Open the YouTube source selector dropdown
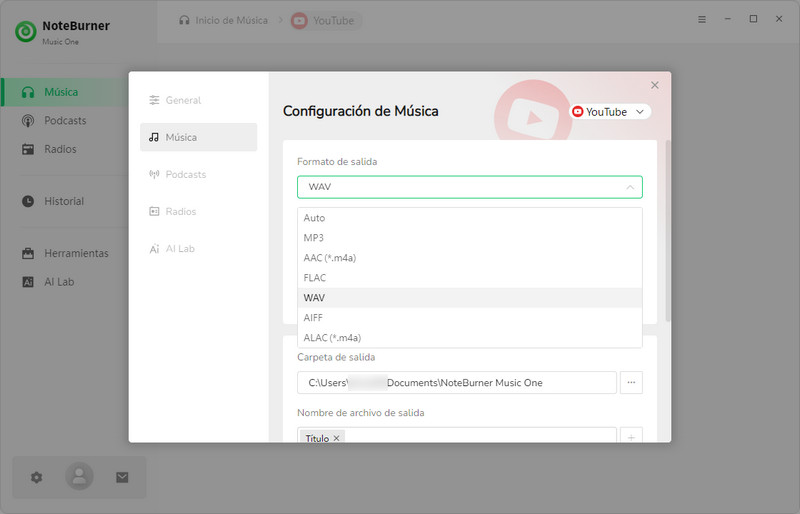Viewport: 800px width, 514px height. pyautogui.click(x=610, y=112)
